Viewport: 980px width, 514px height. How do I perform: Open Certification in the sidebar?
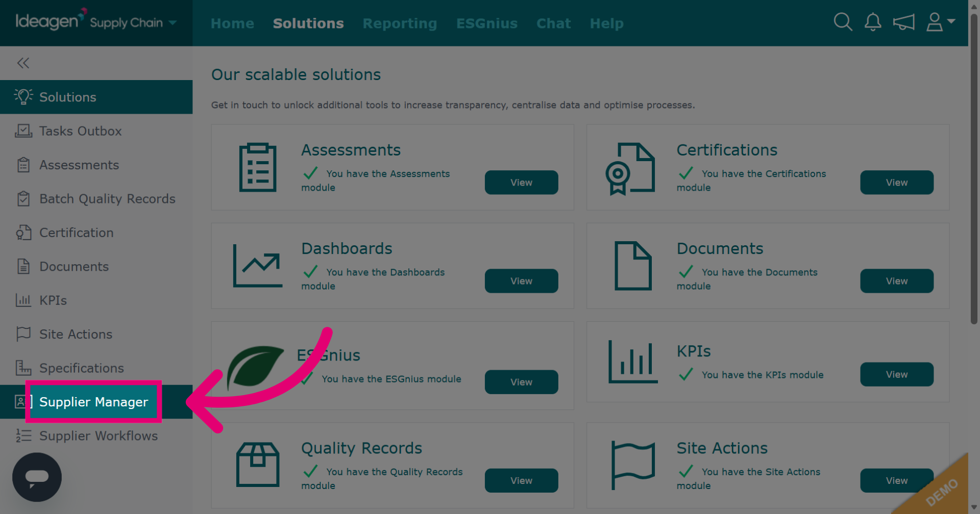pyautogui.click(x=96, y=233)
